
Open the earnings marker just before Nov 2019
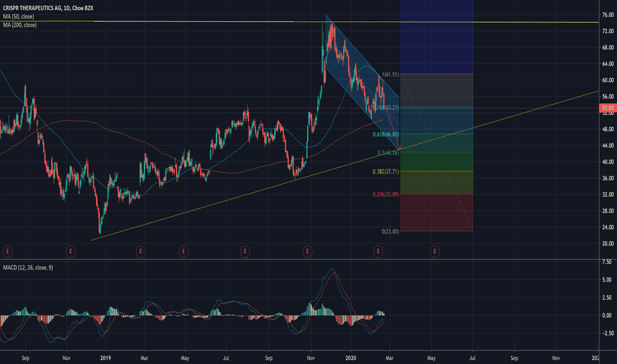[x=307, y=251]
